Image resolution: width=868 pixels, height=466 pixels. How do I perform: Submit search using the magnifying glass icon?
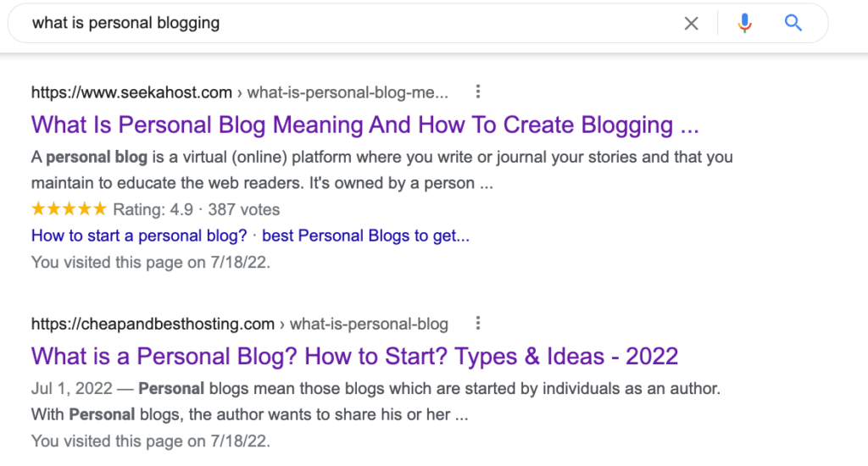tap(793, 24)
